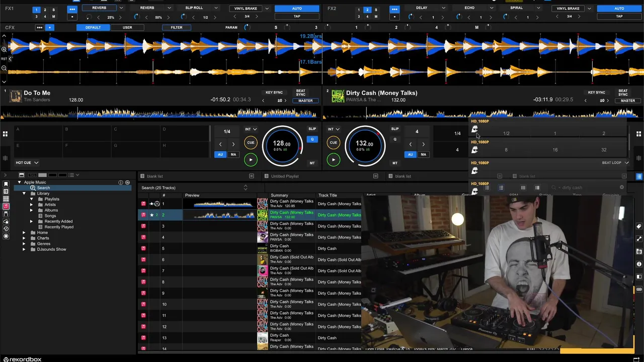Image resolution: width=644 pixels, height=362 pixels.
Task: Toggle SLIP mode on deck 2
Action: pos(395,129)
